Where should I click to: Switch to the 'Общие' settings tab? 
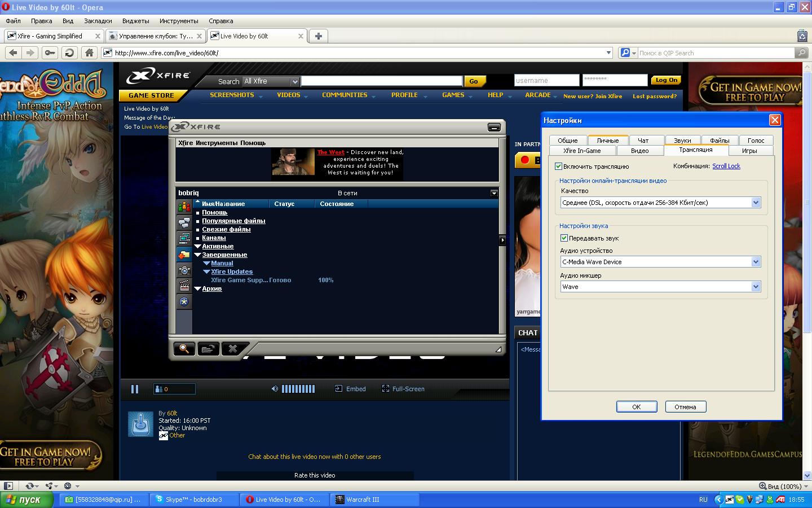click(568, 141)
